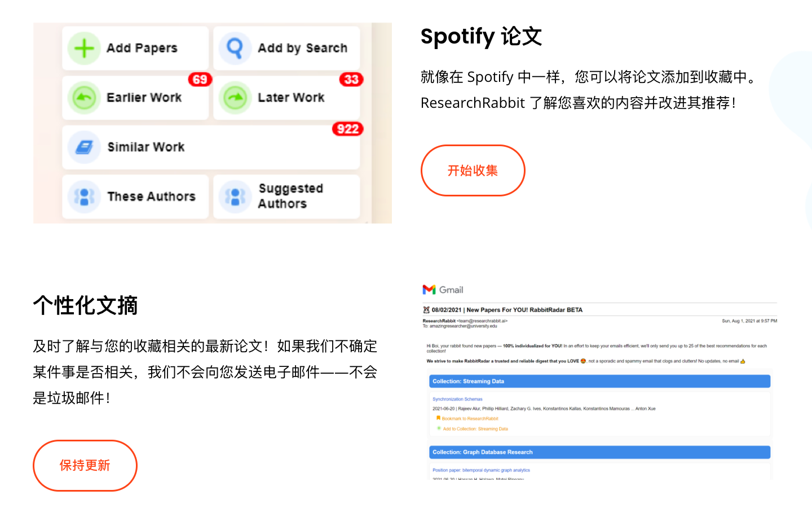Open Similar Work via the book icon
Image resolution: width=812 pixels, height=508 pixels.
(83, 147)
